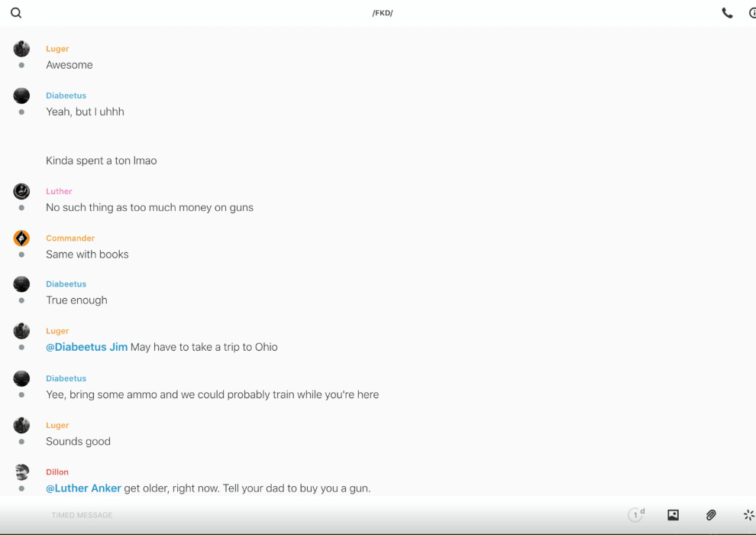Click the @Diabeetus Jim mention link
Viewport: 756px width, 535px height.
pyautogui.click(x=86, y=347)
